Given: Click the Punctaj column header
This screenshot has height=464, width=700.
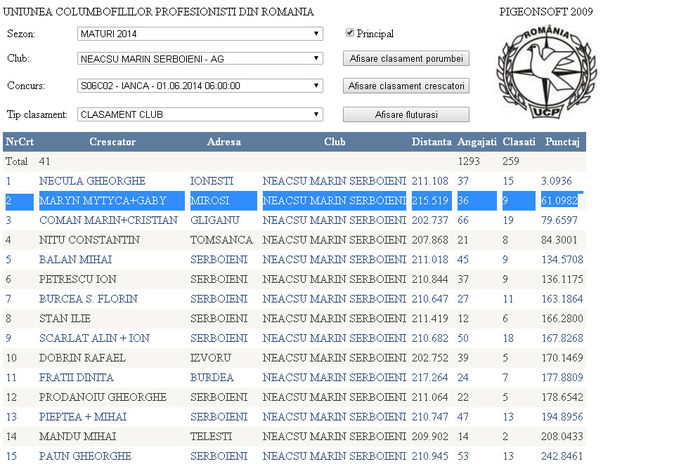Looking at the screenshot, I should [562, 142].
